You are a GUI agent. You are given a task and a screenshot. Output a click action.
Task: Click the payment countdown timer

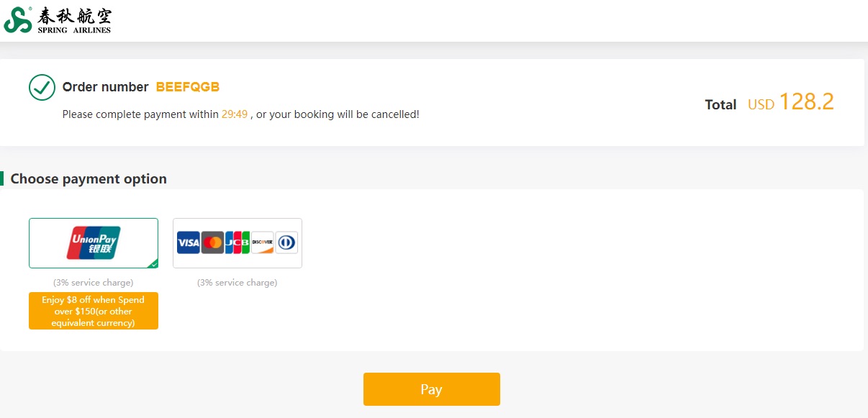pos(235,114)
